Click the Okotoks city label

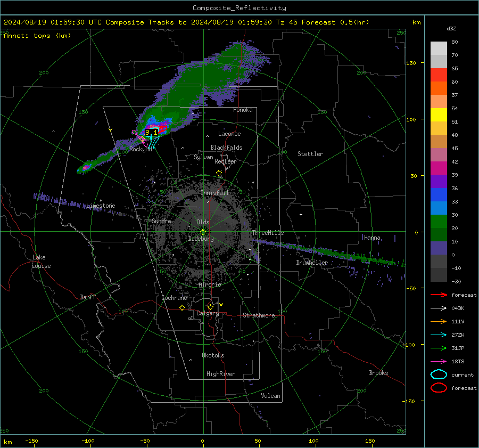click(213, 355)
